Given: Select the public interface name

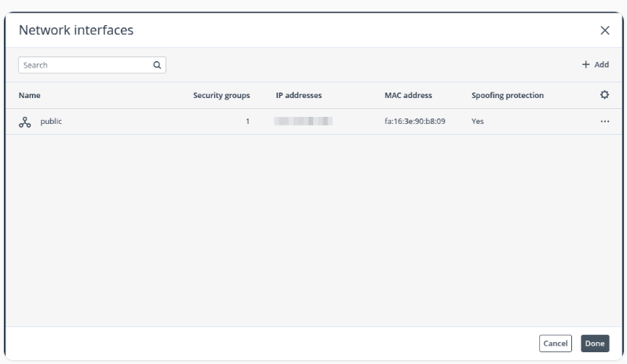Looking at the screenshot, I should coord(51,121).
